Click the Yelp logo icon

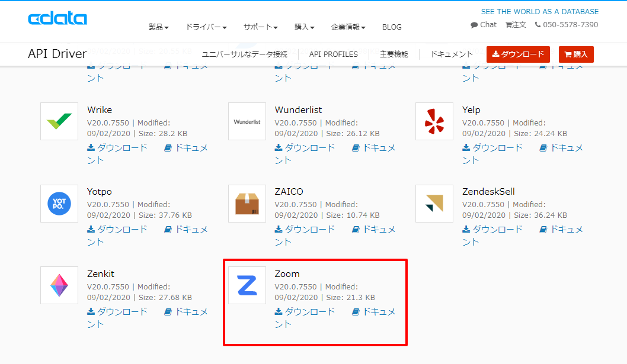pyautogui.click(x=434, y=121)
